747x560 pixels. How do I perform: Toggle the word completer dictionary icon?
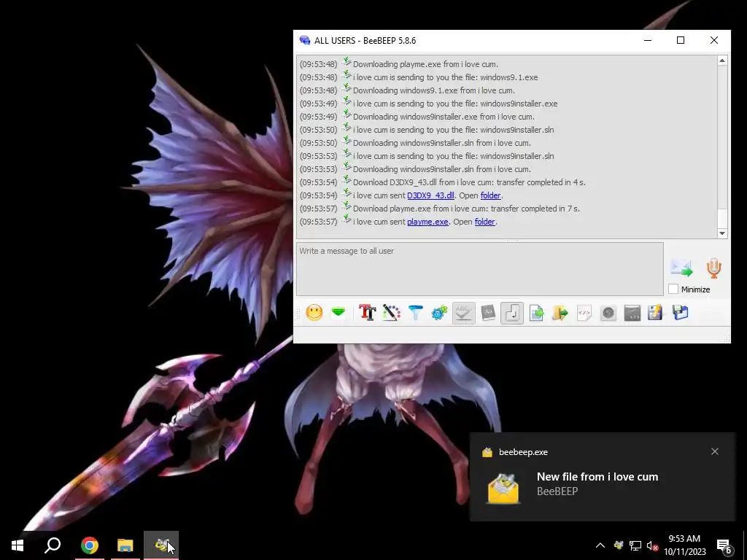tap(488, 313)
